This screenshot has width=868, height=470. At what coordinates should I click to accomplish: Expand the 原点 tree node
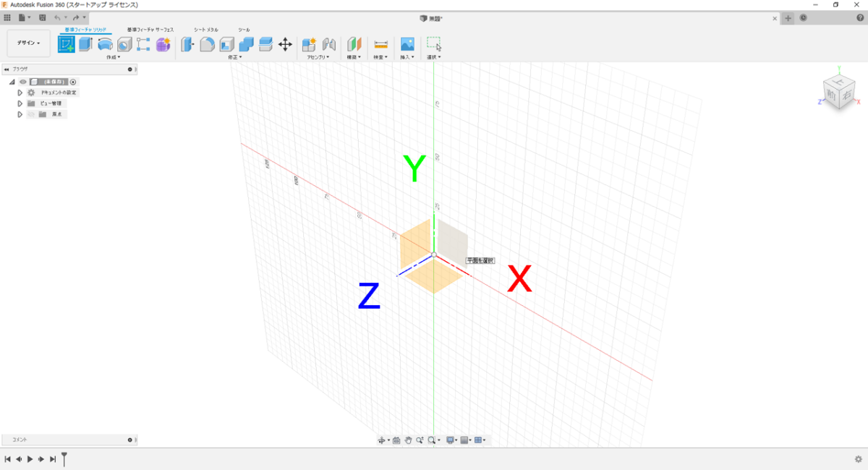point(20,114)
